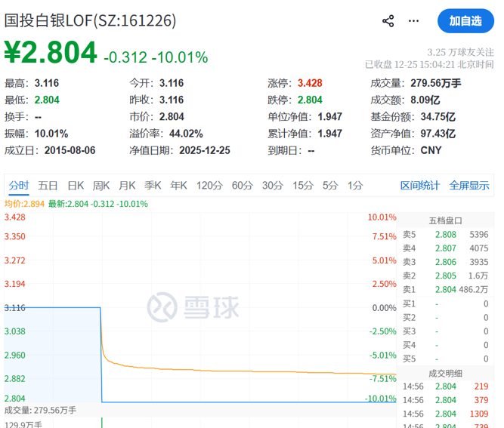The width and height of the screenshot is (504, 428).
Task: Select the 15分 interval
Action: (302, 185)
